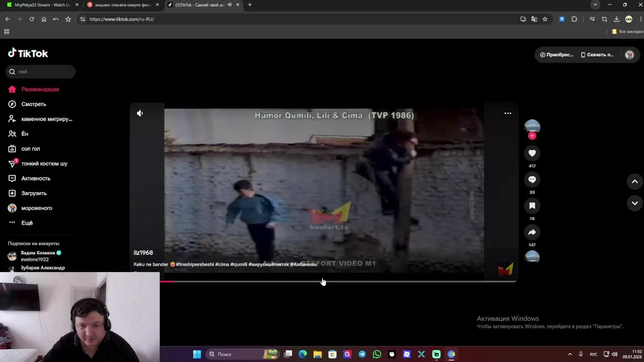
Task: Mute audio on the TikTok browser tab
Action: [x=229, y=5]
